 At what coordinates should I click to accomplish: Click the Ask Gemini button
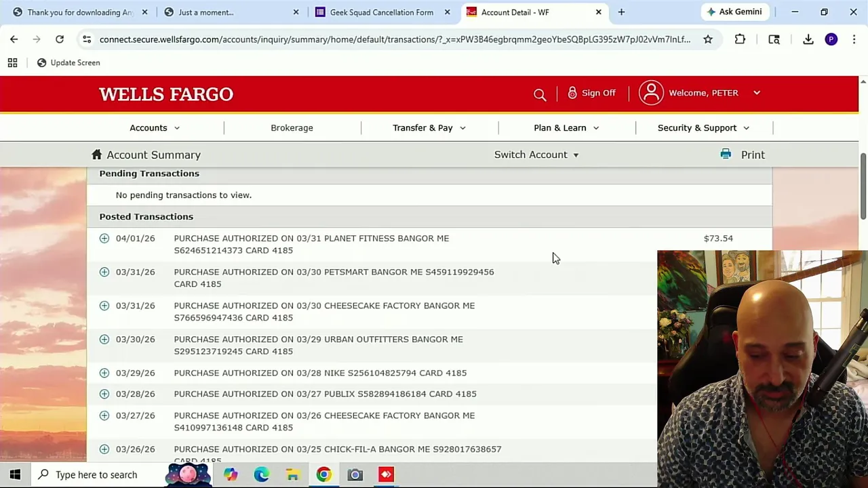(734, 12)
